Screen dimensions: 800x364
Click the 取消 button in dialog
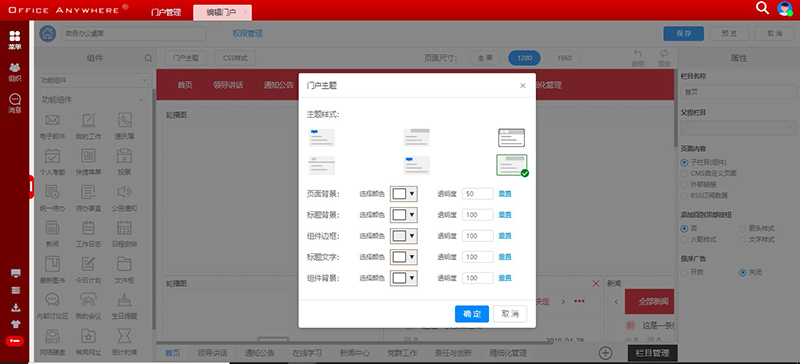[x=510, y=314]
